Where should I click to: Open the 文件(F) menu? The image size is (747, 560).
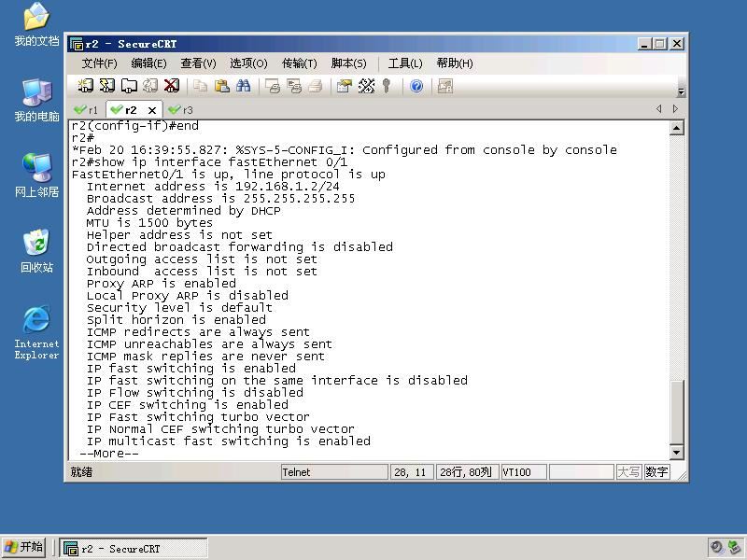99,63
